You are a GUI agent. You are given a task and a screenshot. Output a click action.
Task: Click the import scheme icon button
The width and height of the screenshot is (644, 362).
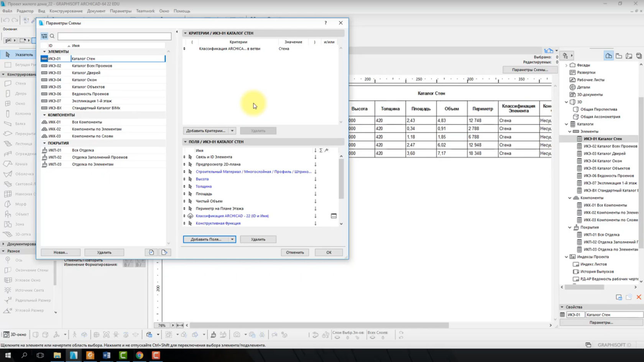click(x=151, y=252)
